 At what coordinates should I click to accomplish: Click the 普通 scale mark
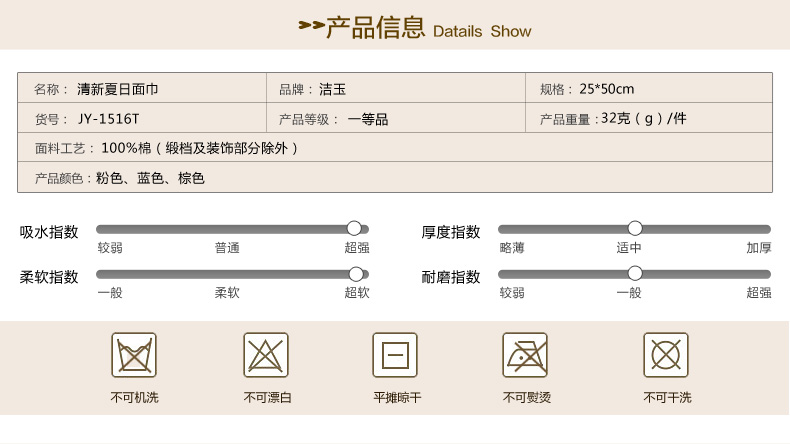pyautogui.click(x=227, y=248)
